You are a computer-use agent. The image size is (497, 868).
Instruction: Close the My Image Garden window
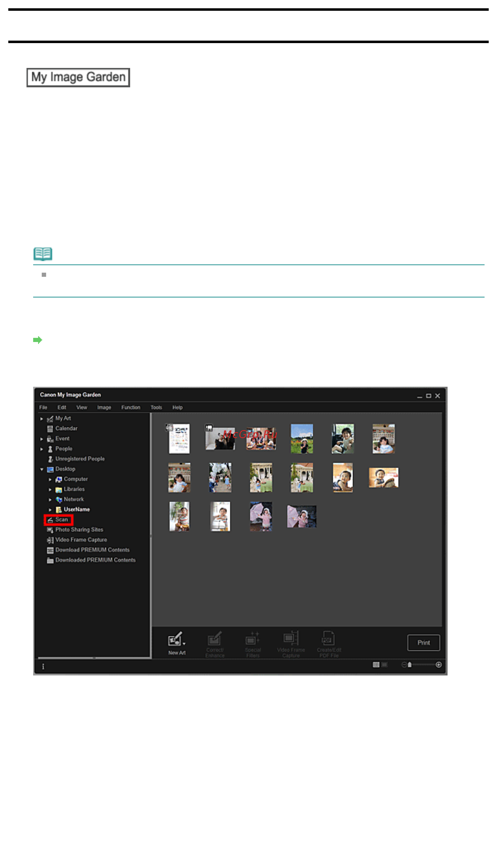[437, 396]
